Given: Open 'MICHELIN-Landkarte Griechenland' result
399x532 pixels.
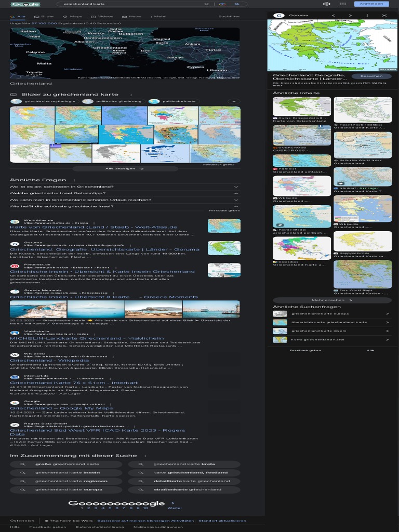Looking at the screenshot, I should pos(87,338).
